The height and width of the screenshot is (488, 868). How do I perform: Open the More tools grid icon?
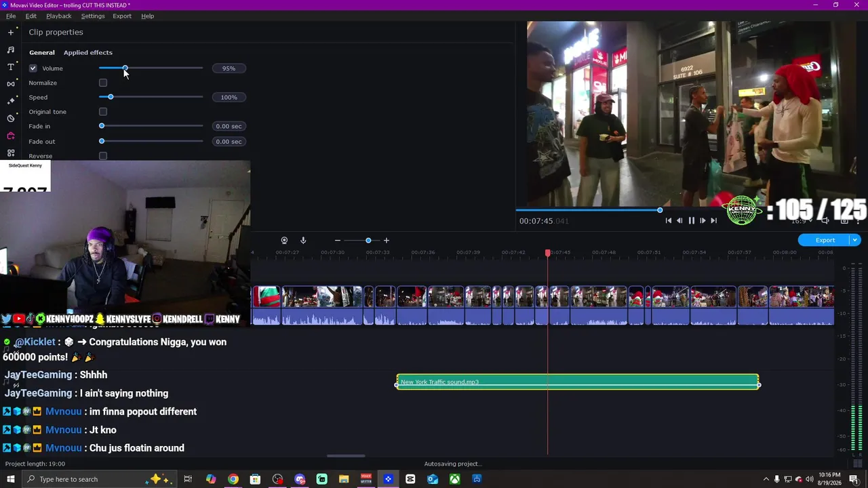pos(11,152)
